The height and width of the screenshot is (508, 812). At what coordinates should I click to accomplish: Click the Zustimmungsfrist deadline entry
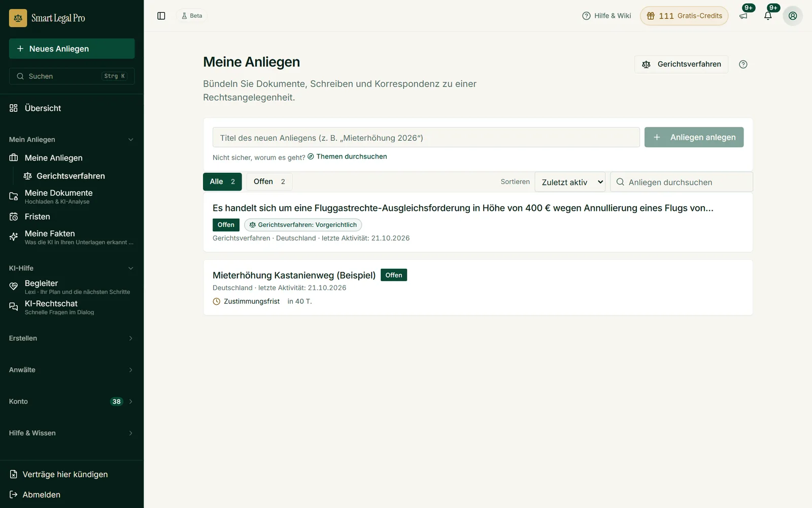coord(262,301)
